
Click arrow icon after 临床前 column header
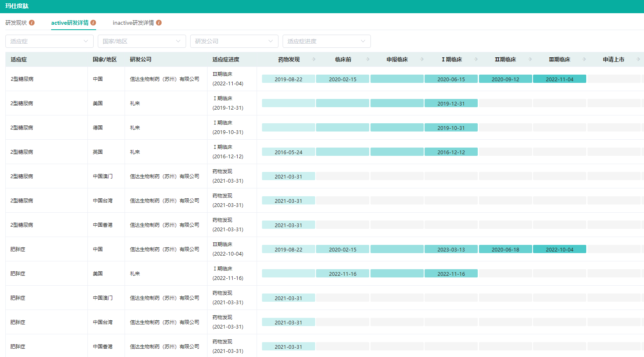pyautogui.click(x=368, y=59)
